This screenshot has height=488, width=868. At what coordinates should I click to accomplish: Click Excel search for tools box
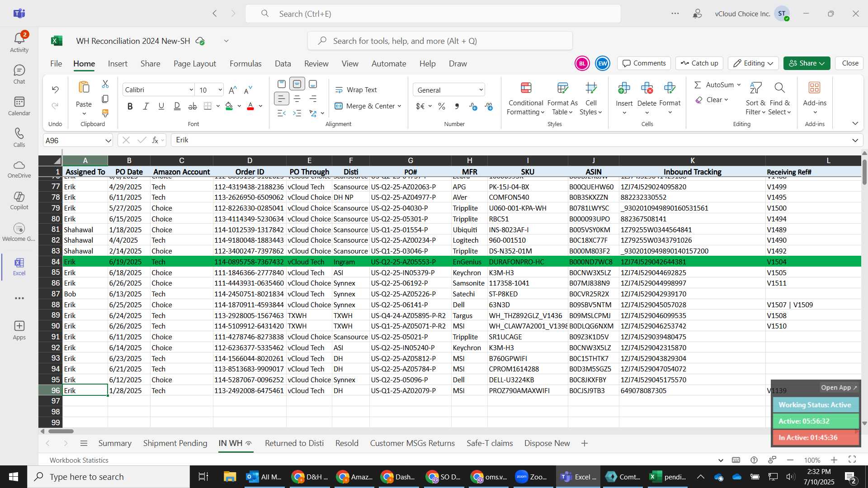coord(440,41)
